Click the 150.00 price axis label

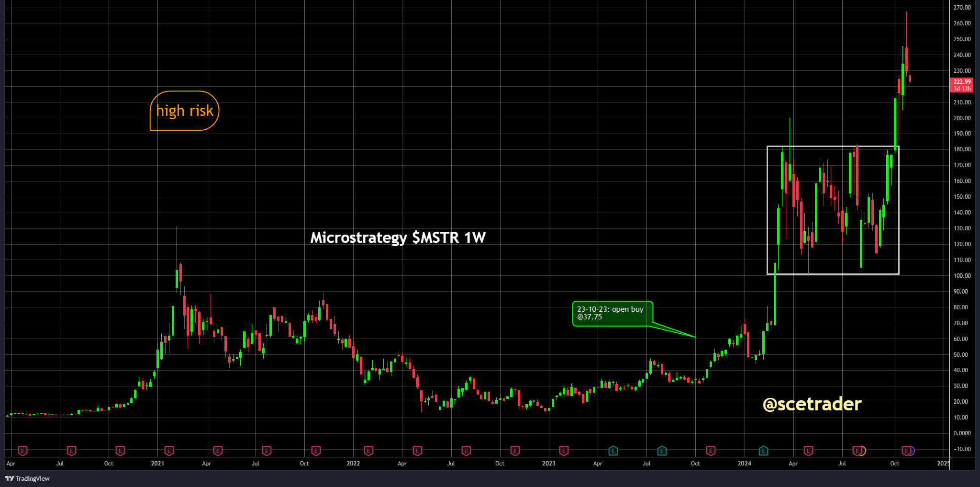coord(962,197)
